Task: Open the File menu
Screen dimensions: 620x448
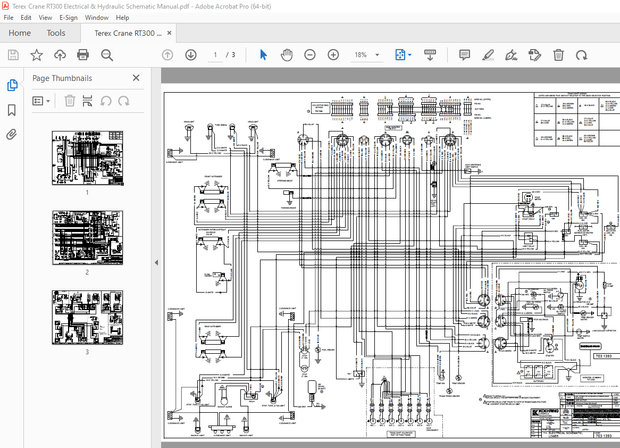Action: [8, 18]
